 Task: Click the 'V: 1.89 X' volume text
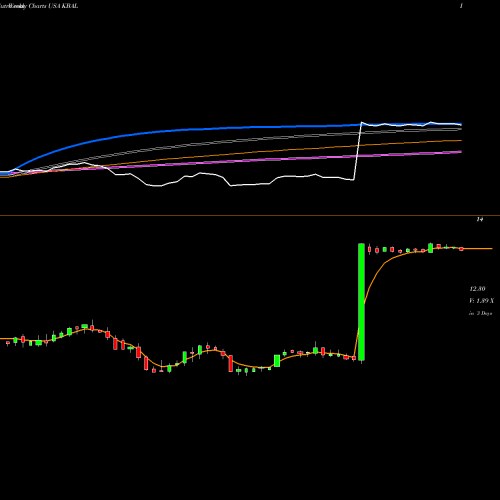click(482, 301)
